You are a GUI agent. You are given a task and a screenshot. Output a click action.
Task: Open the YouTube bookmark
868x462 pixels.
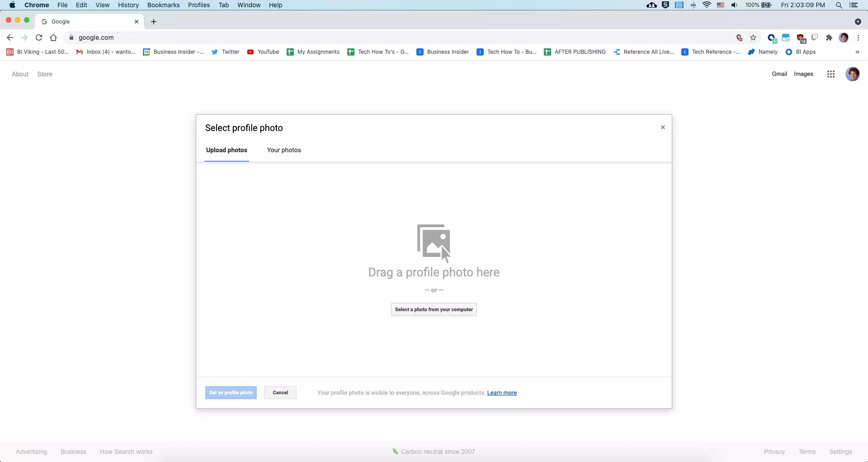click(263, 52)
